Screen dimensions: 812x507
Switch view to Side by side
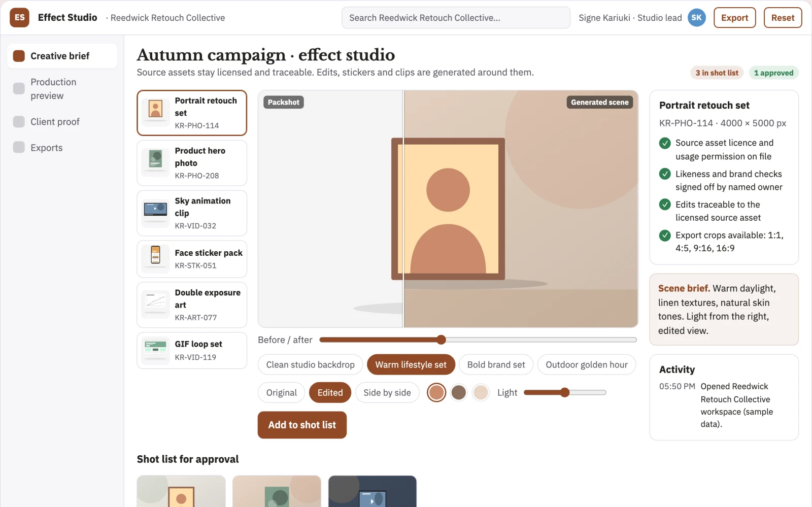(387, 392)
